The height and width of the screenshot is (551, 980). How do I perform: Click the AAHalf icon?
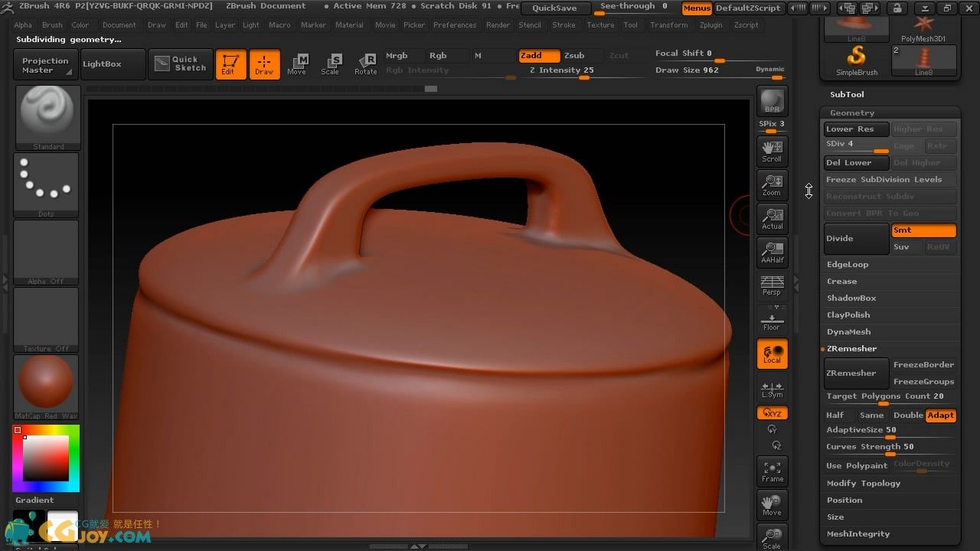tap(772, 252)
